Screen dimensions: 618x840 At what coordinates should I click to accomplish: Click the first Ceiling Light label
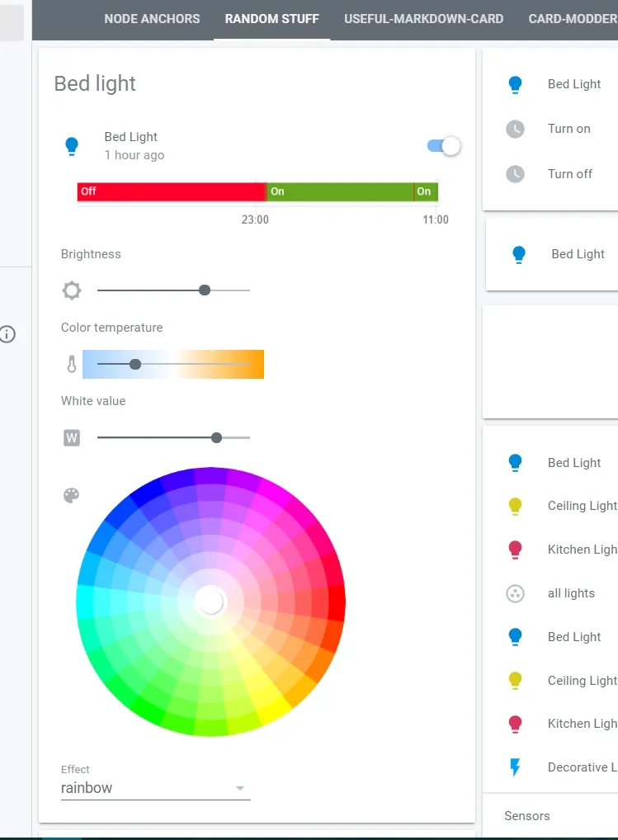click(583, 506)
